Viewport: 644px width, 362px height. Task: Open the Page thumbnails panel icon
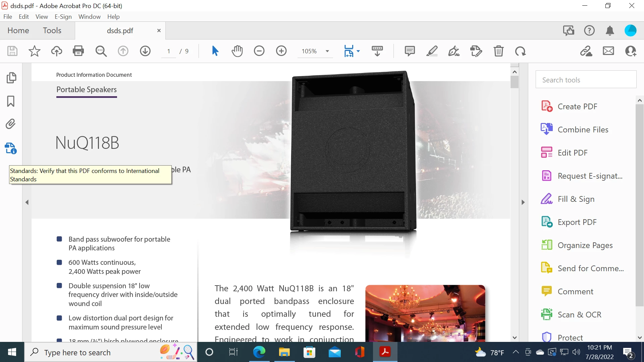11,78
